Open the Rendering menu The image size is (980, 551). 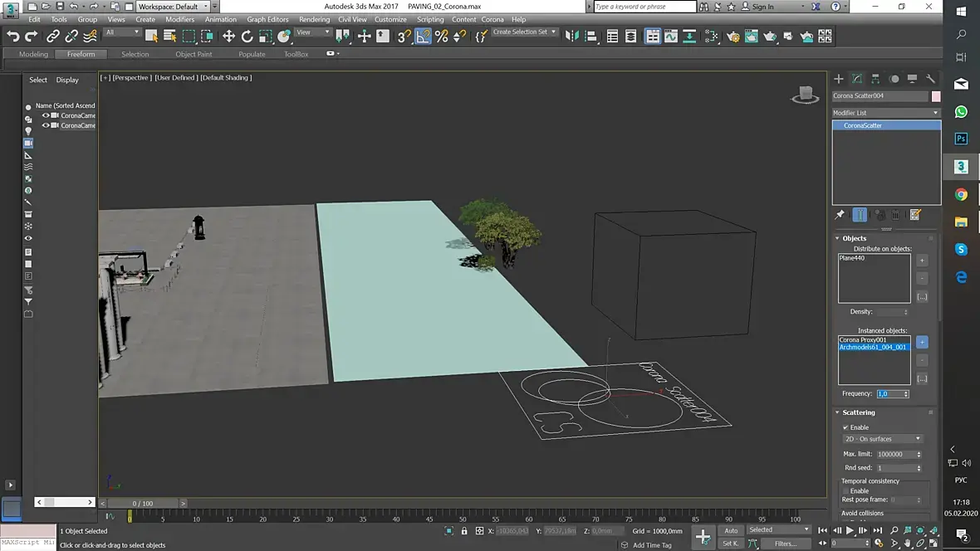(x=314, y=19)
